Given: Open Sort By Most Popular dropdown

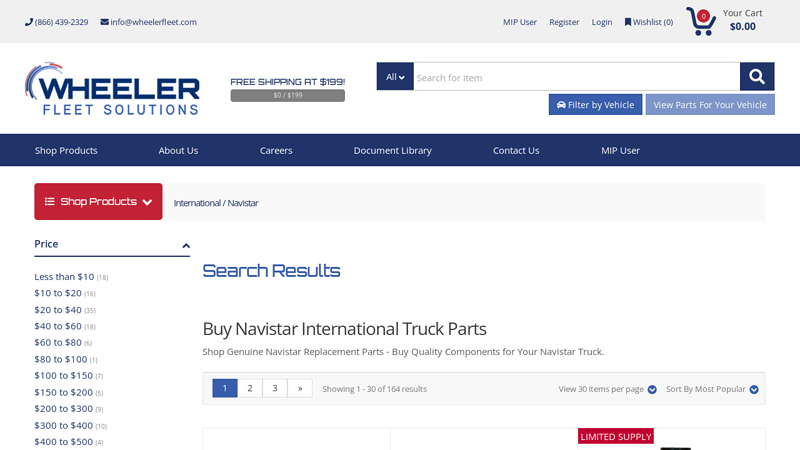Looking at the screenshot, I should 712,389.
